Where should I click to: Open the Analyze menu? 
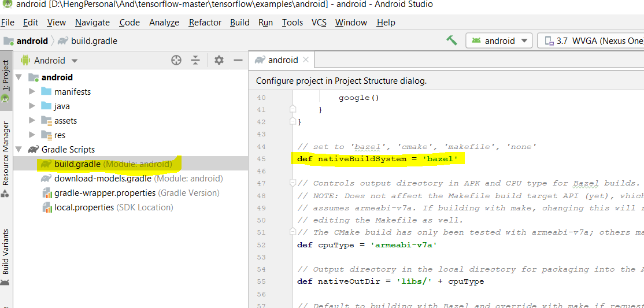click(x=164, y=23)
